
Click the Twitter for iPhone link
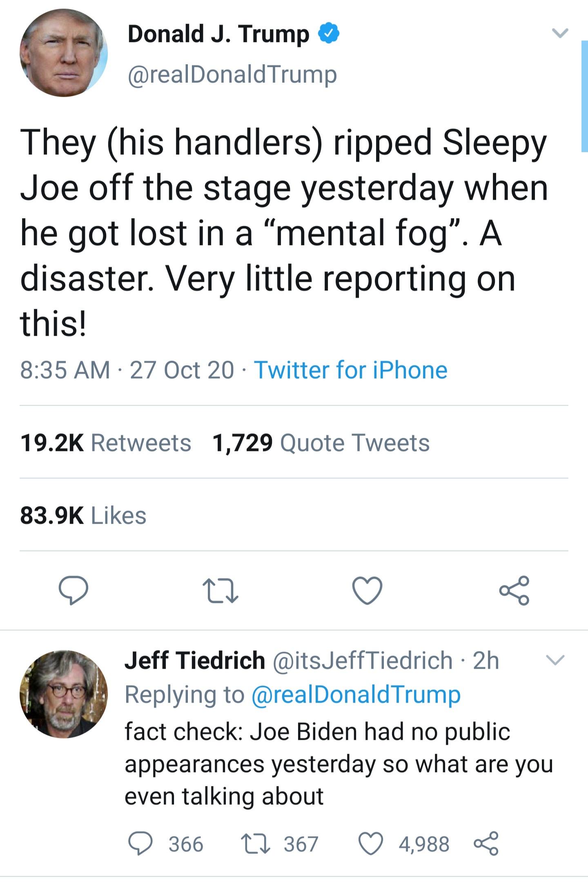(351, 370)
